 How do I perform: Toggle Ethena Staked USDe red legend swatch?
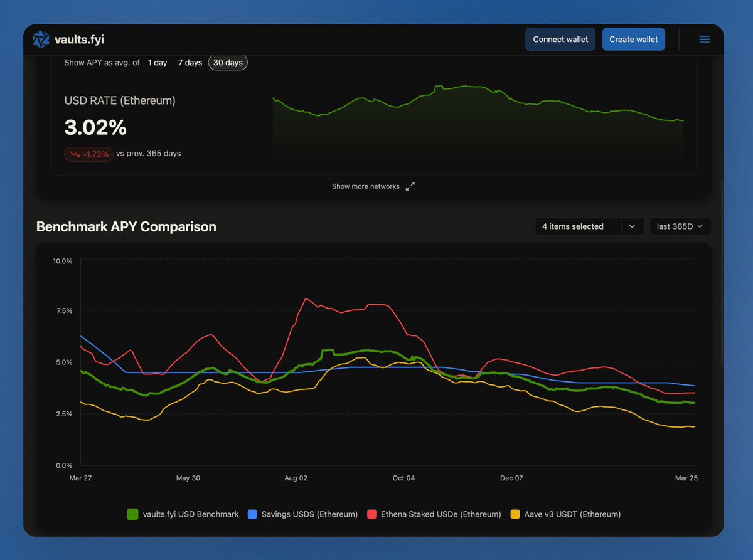coord(371,514)
